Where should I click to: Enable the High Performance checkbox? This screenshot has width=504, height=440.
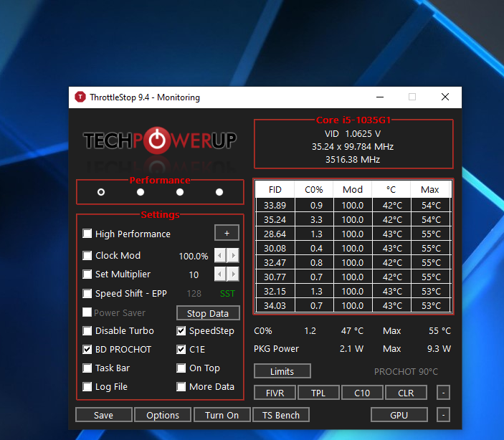tap(87, 234)
